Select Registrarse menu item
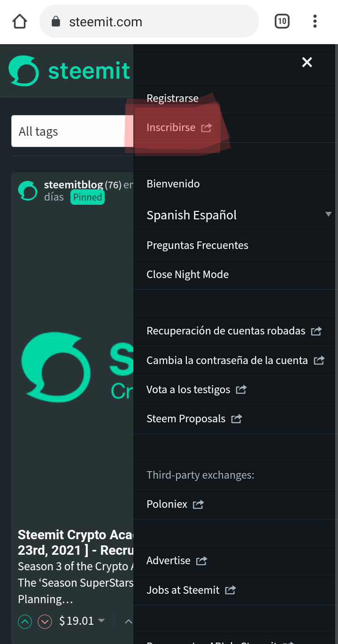Image resolution: width=338 pixels, height=644 pixels. coord(172,98)
